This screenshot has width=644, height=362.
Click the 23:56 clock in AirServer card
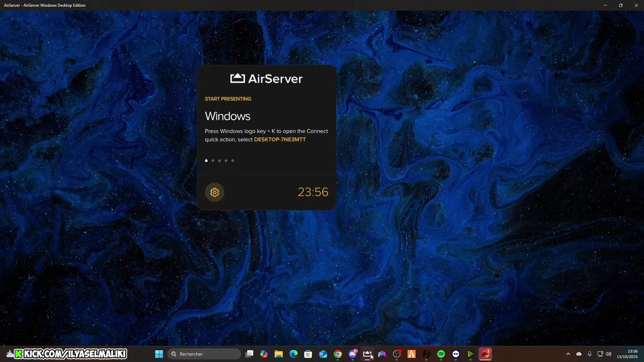313,192
